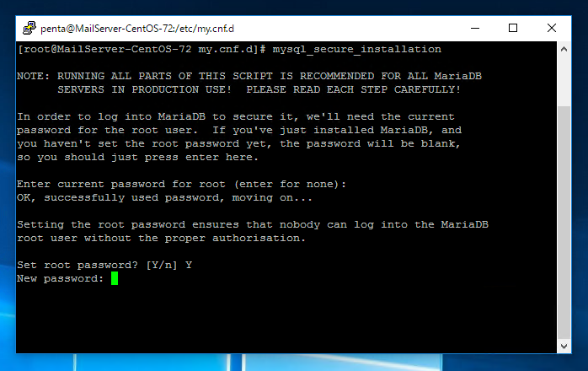588x371 pixels.
Task: Maximize the PuTTY terminal window
Action: tap(513, 28)
